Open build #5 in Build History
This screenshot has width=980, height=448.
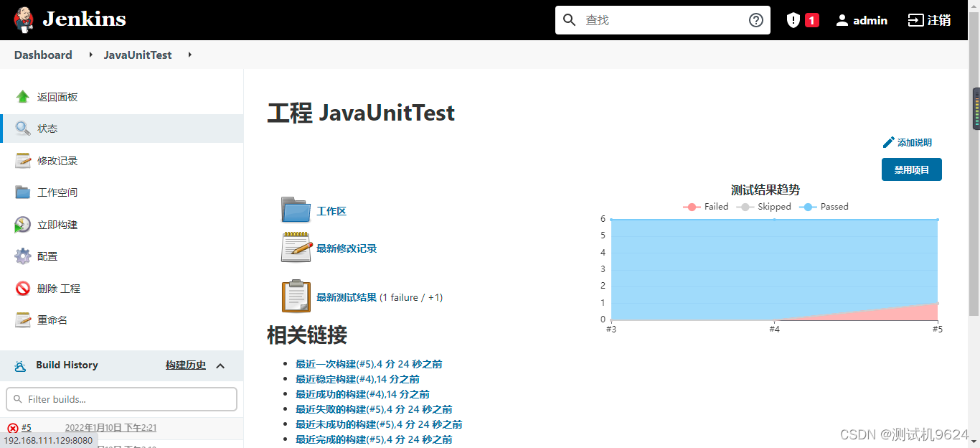[27, 428]
